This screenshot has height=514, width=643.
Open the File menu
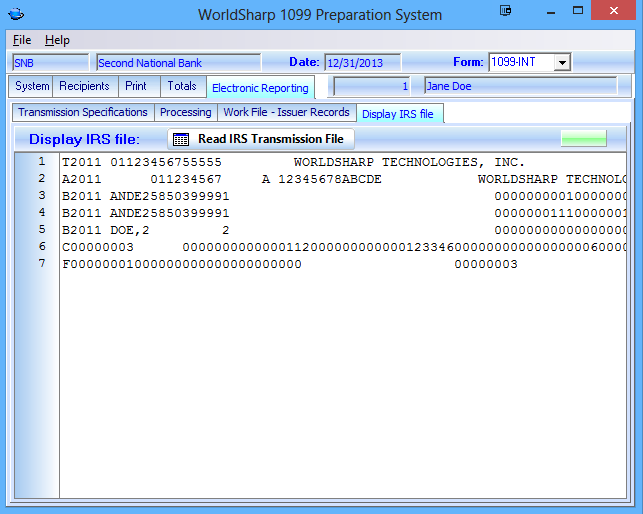[22, 40]
